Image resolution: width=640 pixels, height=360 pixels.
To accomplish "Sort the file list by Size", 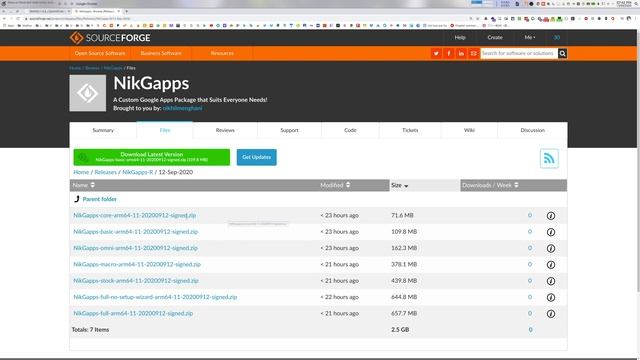I will (400, 185).
